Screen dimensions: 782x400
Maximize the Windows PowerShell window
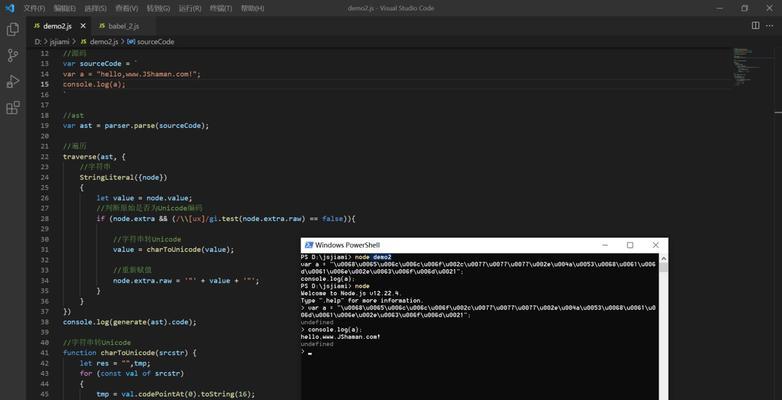630,245
